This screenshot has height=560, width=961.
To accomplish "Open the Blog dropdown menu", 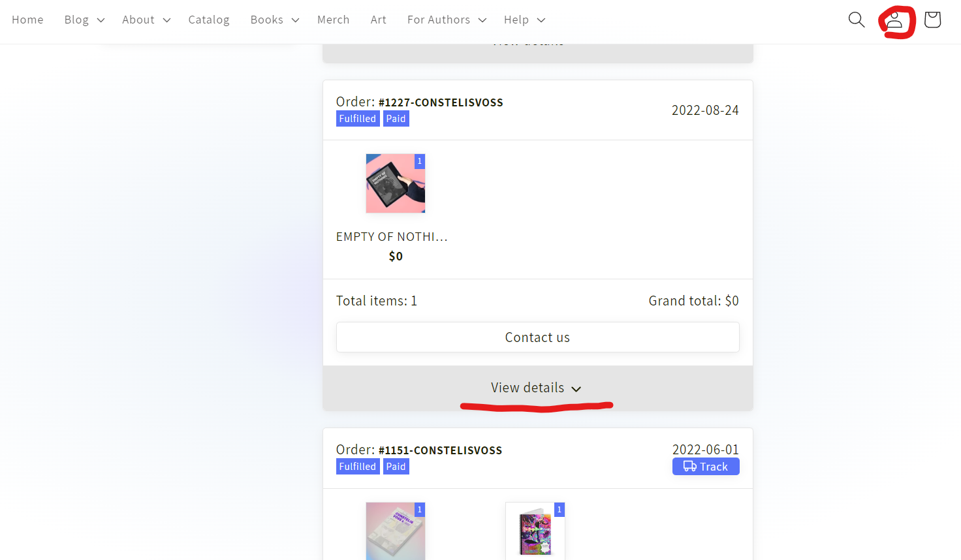I will tap(84, 20).
